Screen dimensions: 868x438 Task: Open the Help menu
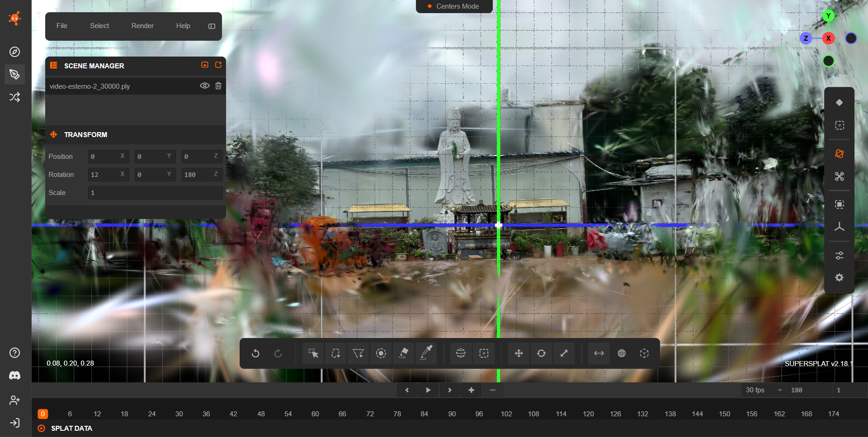(x=183, y=26)
